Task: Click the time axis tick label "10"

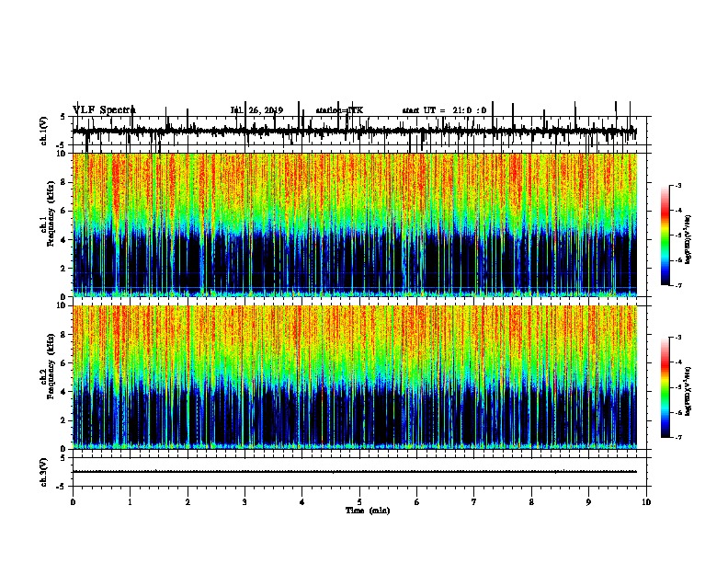Action: click(646, 502)
